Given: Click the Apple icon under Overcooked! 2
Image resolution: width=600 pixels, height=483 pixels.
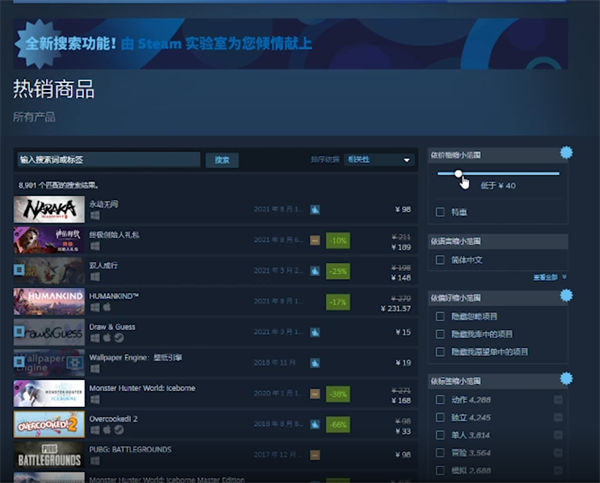Looking at the screenshot, I should pos(107,429).
